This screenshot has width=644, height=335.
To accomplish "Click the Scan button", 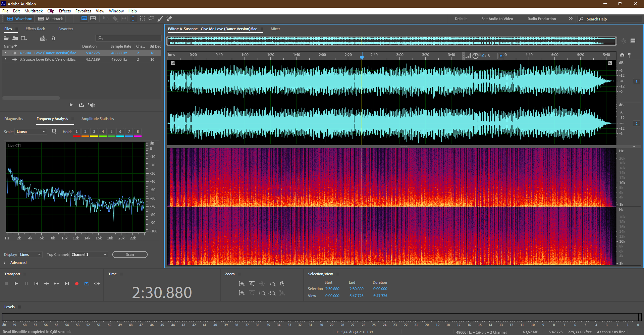I will tap(130, 255).
